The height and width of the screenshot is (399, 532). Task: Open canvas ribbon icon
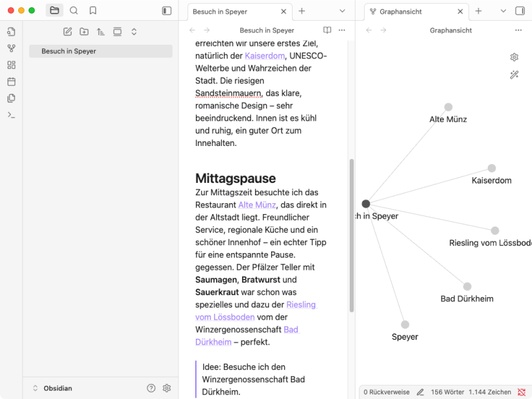point(11,65)
